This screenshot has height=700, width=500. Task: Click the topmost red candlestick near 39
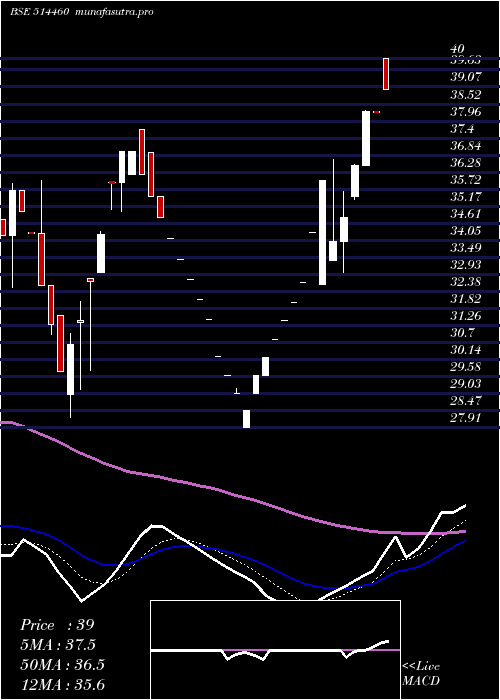pyautogui.click(x=386, y=74)
